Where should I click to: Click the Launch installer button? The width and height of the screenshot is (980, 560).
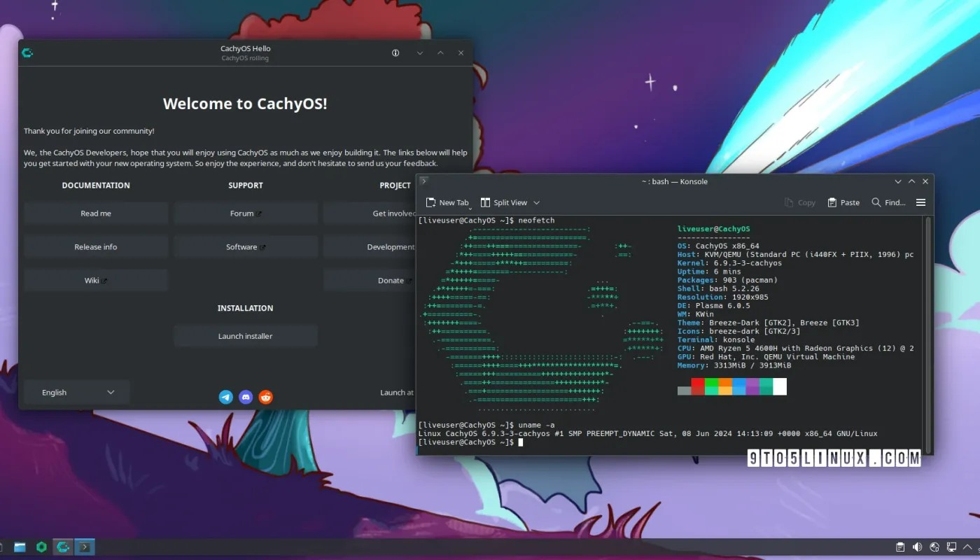click(246, 336)
